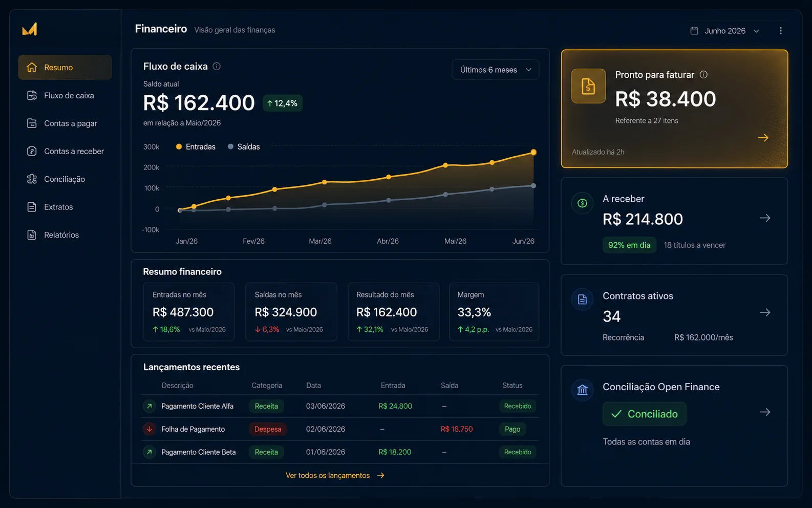Click the Contas a receber sidebar icon
The width and height of the screenshot is (812, 508).
point(32,151)
